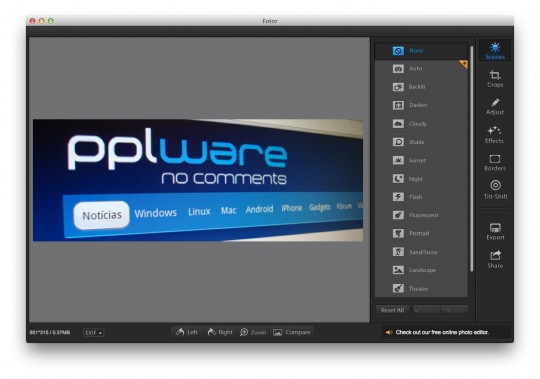Close the Fotor window
Screen dimensions: 540x379
point(32,21)
